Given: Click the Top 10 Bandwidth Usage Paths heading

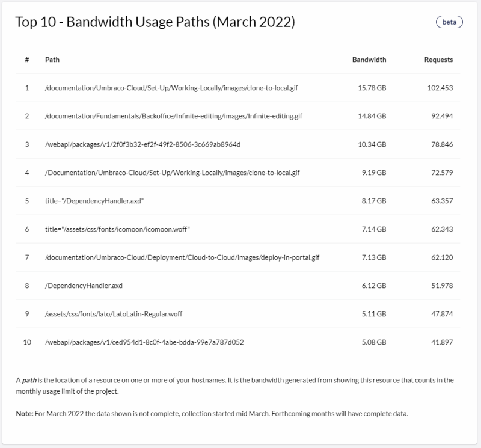Looking at the screenshot, I should [x=155, y=23].
